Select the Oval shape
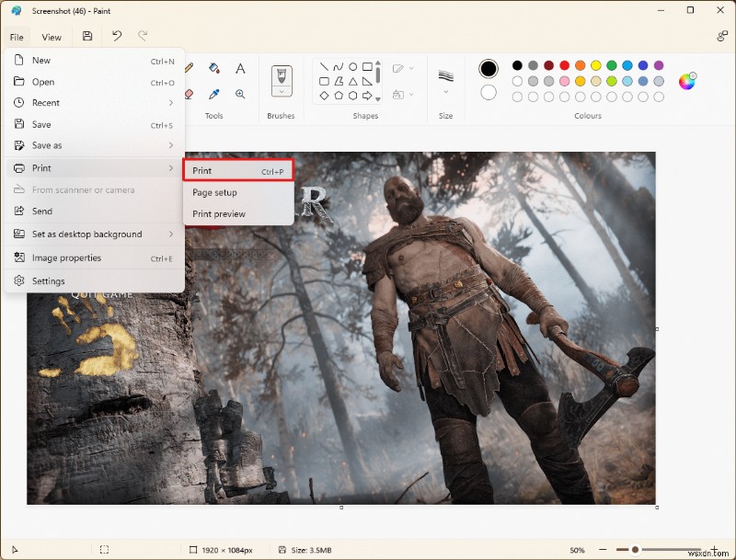The image size is (736, 560). tap(353, 67)
